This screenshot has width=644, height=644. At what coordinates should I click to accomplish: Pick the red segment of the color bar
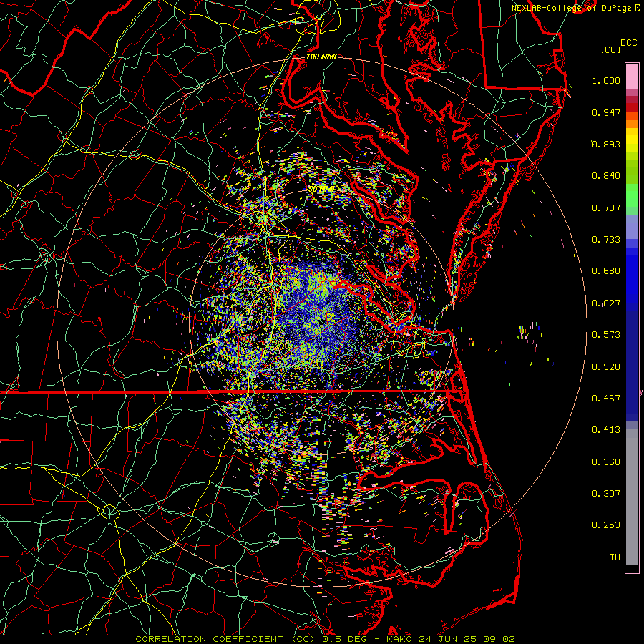pos(632,107)
